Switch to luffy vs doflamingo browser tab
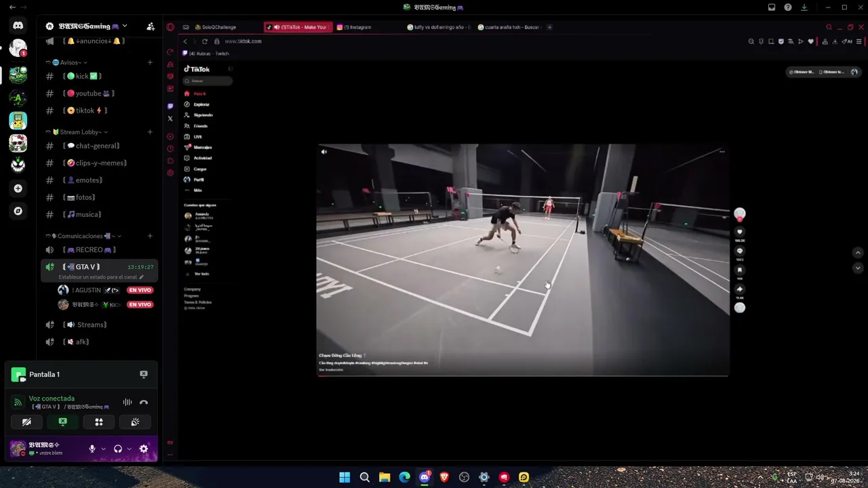The height and width of the screenshot is (488, 868). click(439, 27)
